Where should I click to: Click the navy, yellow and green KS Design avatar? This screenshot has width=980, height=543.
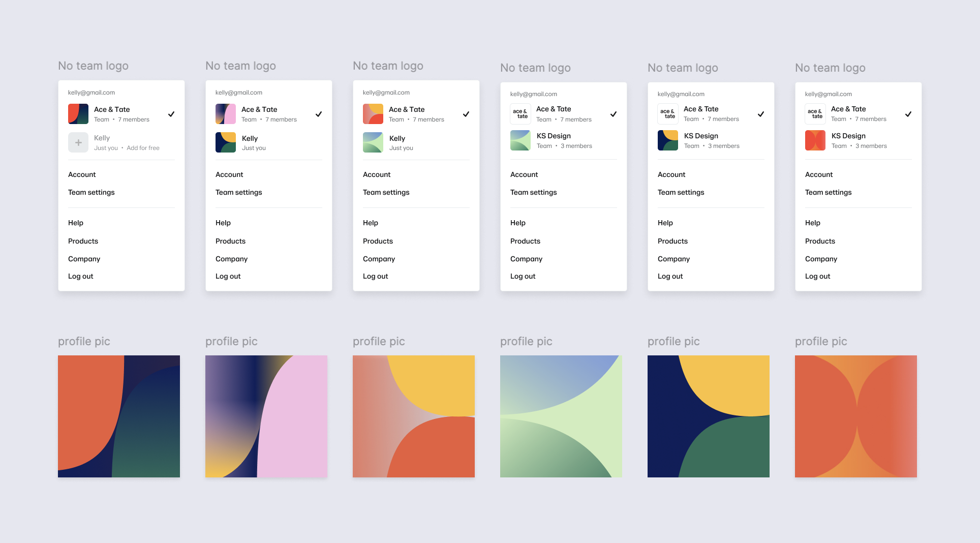click(x=668, y=140)
